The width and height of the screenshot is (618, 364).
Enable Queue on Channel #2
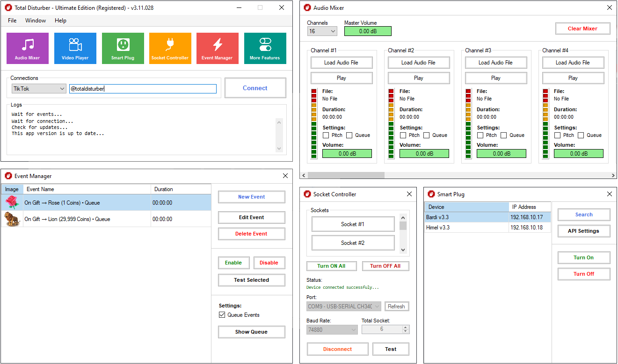click(x=427, y=136)
